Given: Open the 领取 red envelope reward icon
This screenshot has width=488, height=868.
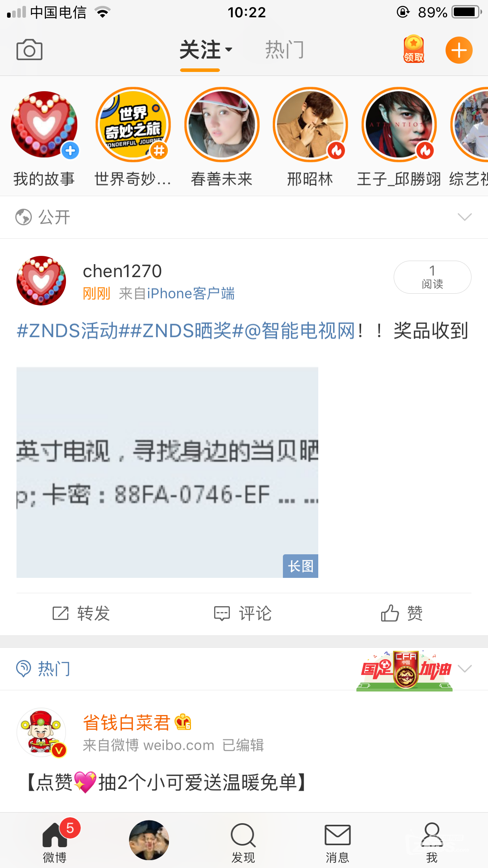Looking at the screenshot, I should 414,50.
